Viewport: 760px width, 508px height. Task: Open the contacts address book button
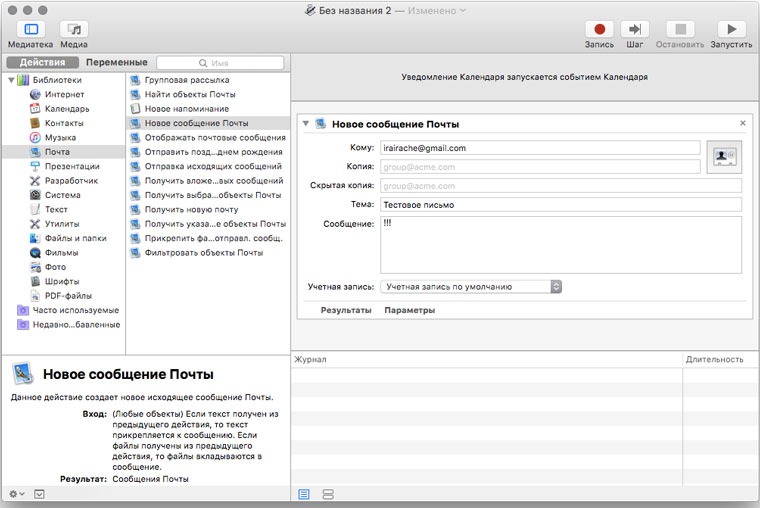(724, 156)
